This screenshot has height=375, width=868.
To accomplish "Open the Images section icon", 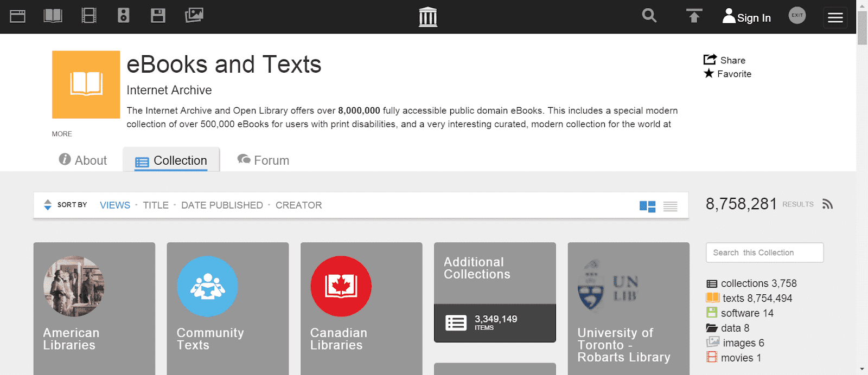I will click(194, 16).
